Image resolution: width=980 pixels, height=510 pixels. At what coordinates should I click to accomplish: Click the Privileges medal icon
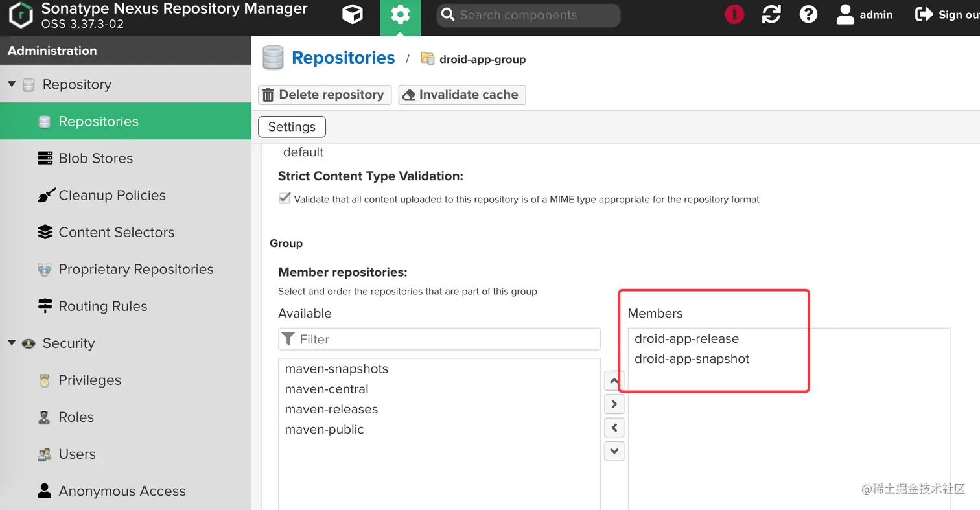point(45,380)
